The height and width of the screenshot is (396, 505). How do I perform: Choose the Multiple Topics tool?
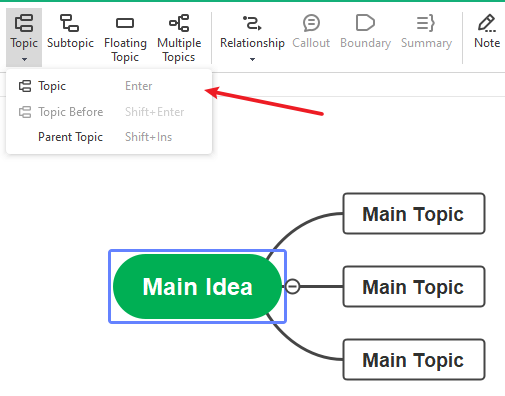point(179,37)
